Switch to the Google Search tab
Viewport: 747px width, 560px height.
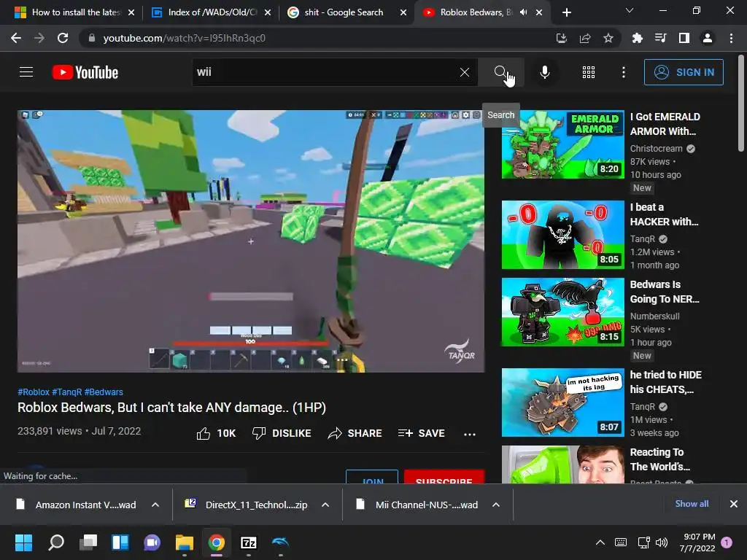tap(348, 12)
